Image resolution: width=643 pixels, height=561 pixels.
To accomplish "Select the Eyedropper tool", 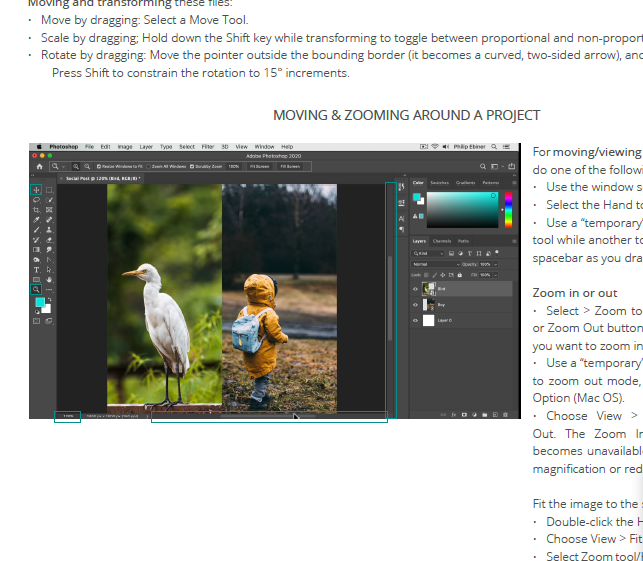I will (x=36, y=220).
